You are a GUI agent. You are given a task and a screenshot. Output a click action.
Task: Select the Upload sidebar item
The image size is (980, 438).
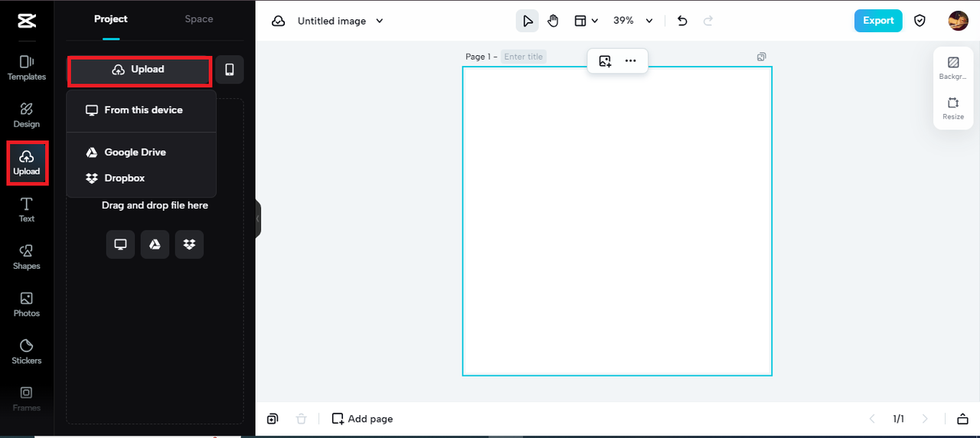click(x=27, y=162)
